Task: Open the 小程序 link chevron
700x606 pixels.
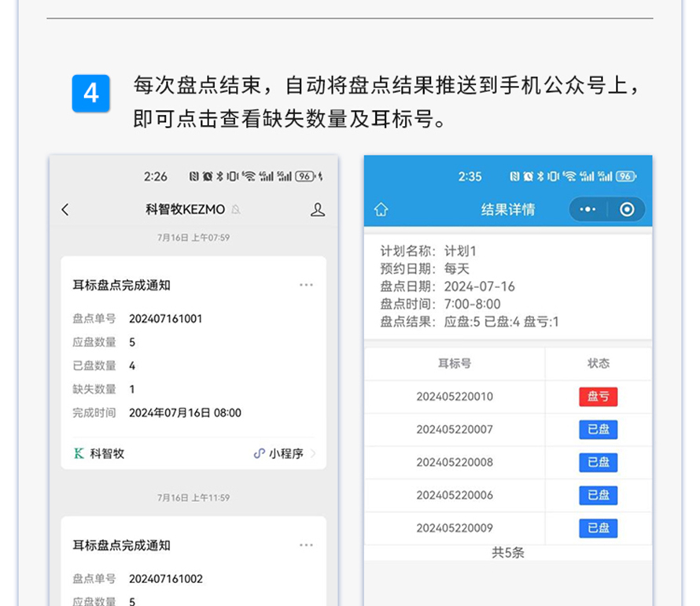Action: (314, 454)
